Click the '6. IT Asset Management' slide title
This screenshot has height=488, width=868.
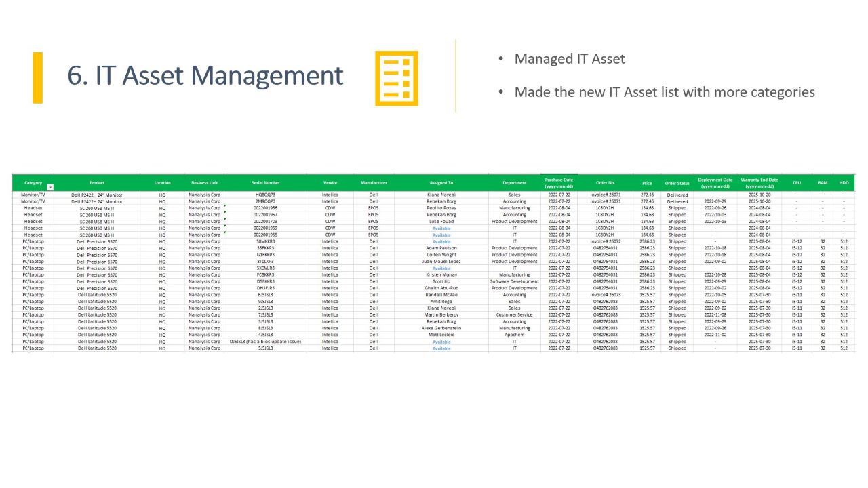pyautogui.click(x=205, y=75)
